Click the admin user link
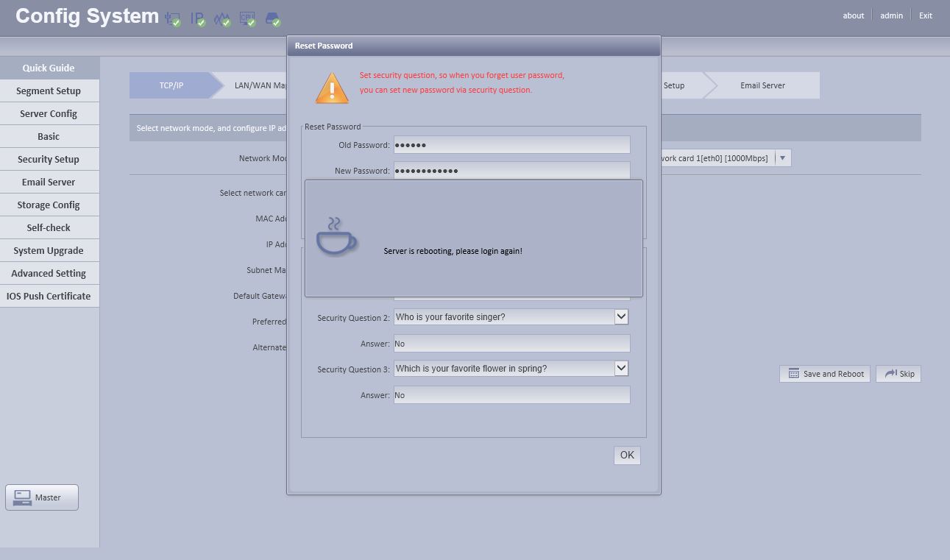Screen dimensions: 950x560 (891, 15)
